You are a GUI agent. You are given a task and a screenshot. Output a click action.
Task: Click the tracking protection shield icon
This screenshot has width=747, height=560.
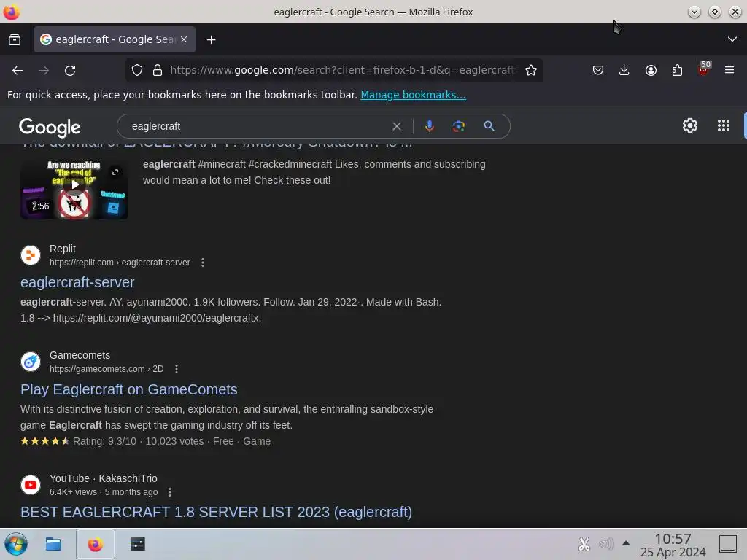137,71
